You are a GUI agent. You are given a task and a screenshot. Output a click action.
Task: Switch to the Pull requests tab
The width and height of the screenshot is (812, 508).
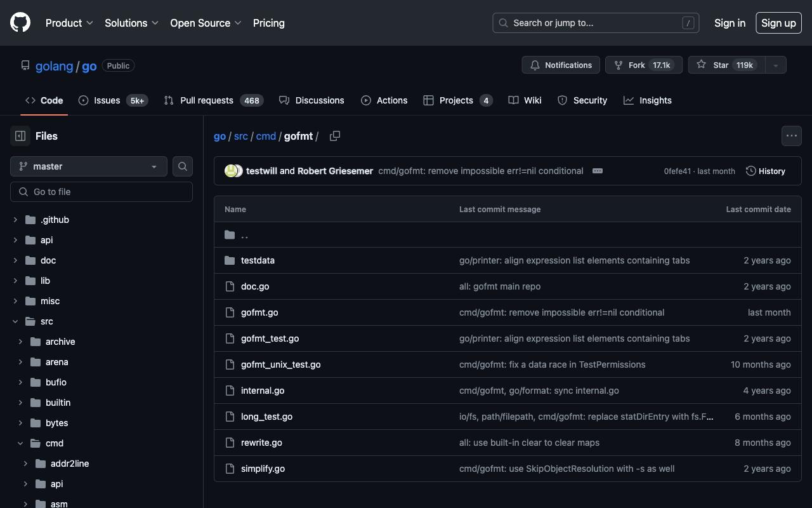tap(213, 100)
